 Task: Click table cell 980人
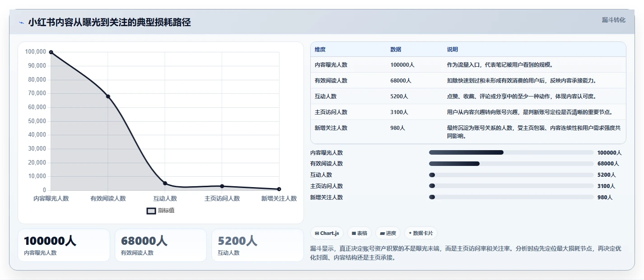click(397, 128)
